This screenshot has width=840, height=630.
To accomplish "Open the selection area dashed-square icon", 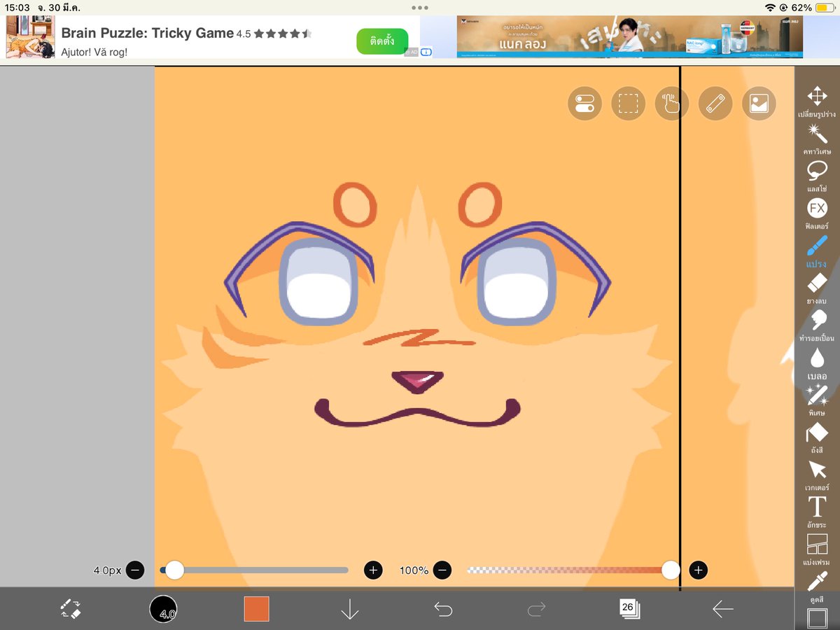I will tap(629, 104).
